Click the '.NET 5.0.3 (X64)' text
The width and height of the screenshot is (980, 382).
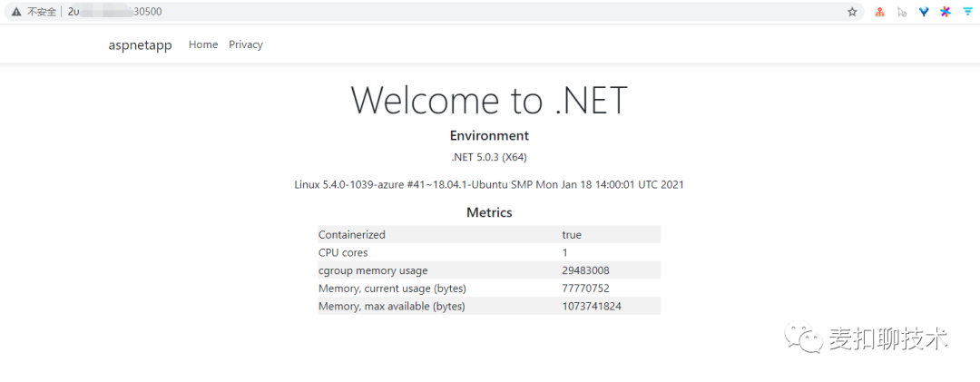[x=489, y=157]
